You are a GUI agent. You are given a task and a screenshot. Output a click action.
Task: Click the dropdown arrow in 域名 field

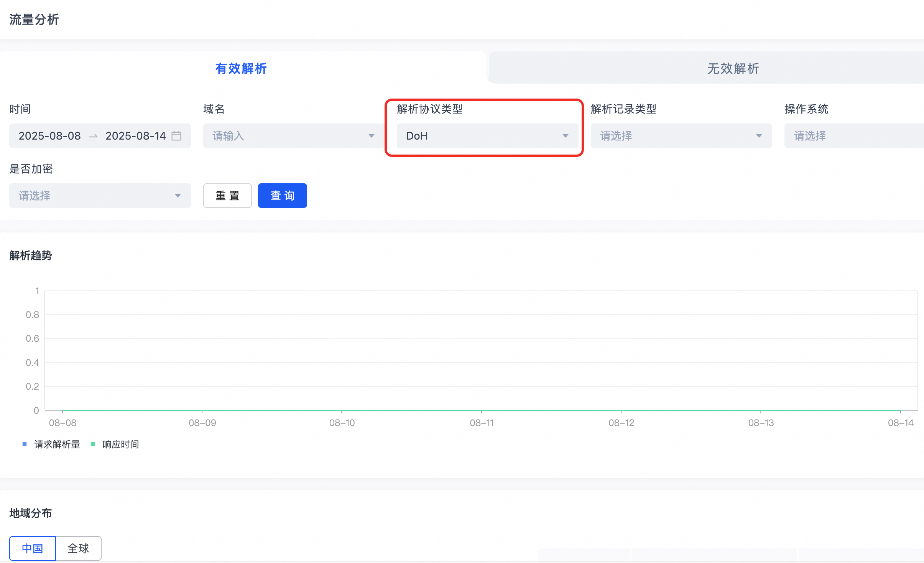[x=371, y=136]
